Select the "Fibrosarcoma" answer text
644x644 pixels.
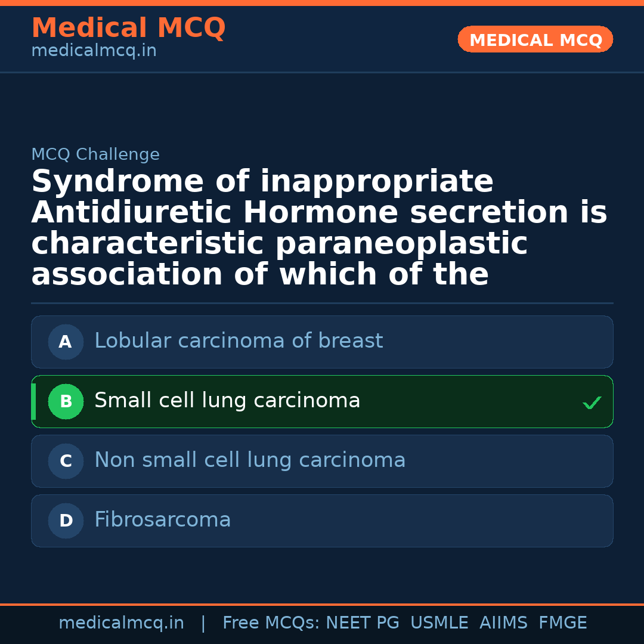[x=162, y=520]
